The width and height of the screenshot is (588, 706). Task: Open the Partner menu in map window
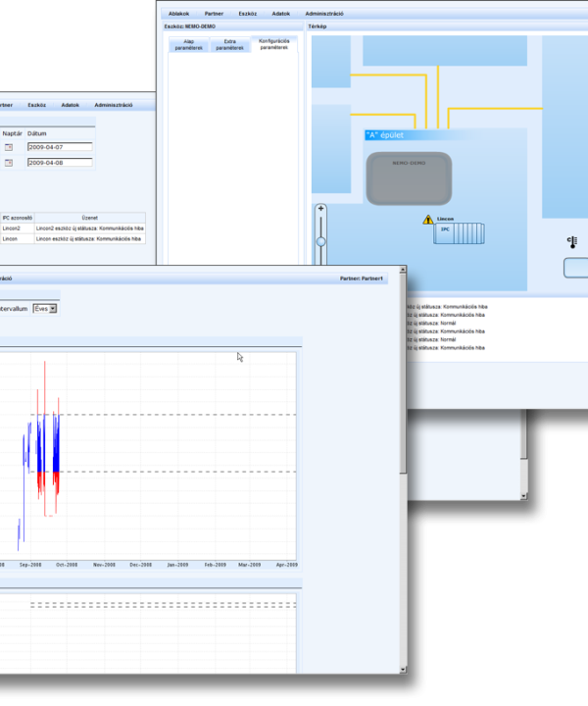tap(214, 14)
